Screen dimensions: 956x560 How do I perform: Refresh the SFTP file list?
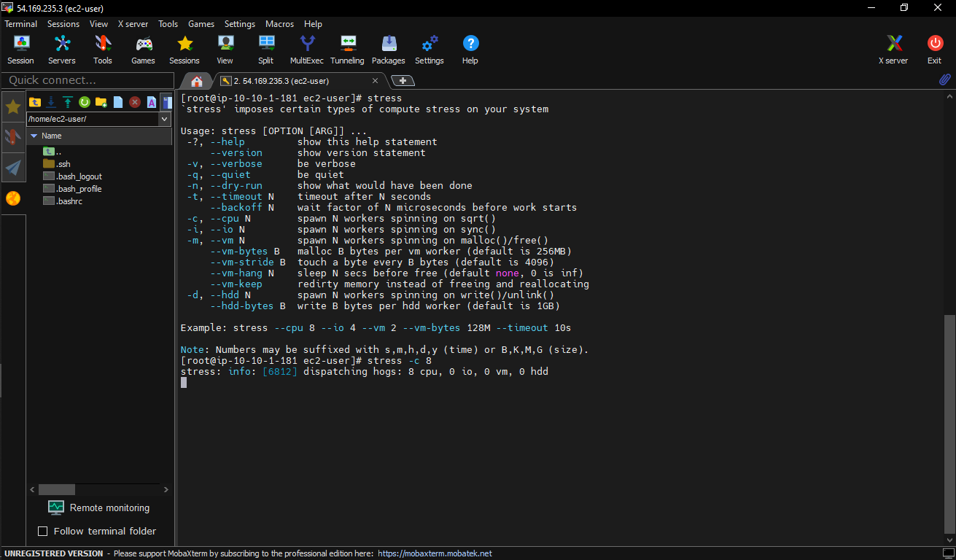(85, 102)
